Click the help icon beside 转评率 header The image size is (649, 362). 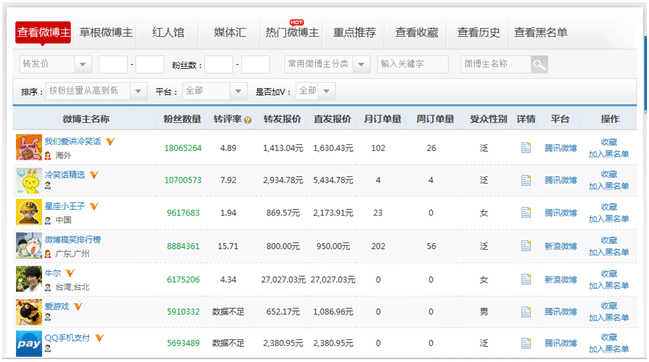[248, 120]
